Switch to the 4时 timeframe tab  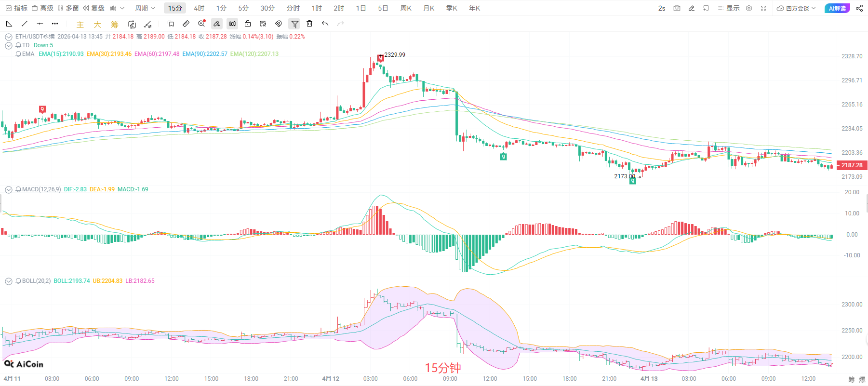pyautogui.click(x=199, y=8)
